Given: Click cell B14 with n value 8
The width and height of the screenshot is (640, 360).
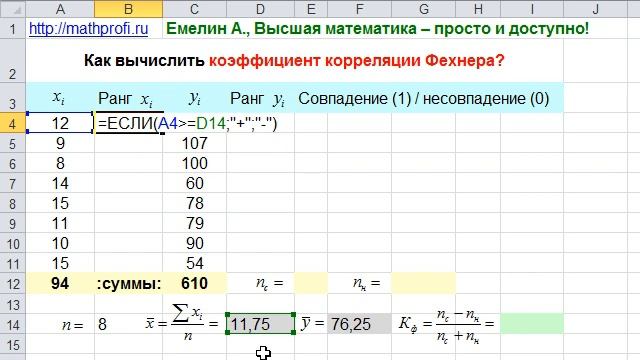Looking at the screenshot, I should coord(129,324).
